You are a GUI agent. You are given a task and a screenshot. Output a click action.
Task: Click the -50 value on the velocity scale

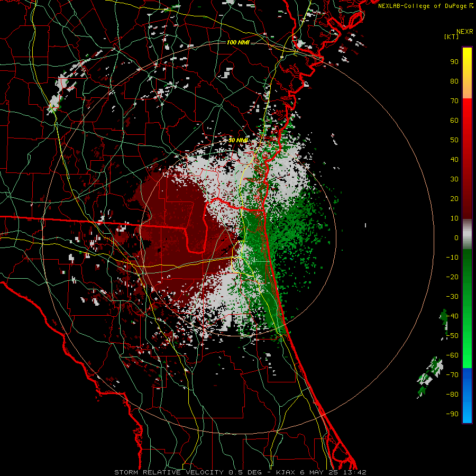[x=452, y=336]
